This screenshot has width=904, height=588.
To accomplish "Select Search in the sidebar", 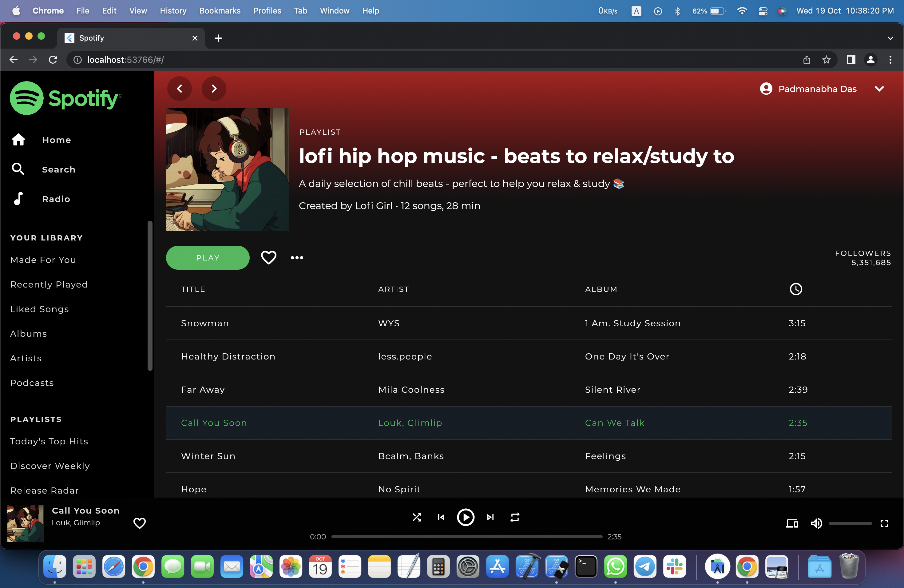I will point(58,169).
